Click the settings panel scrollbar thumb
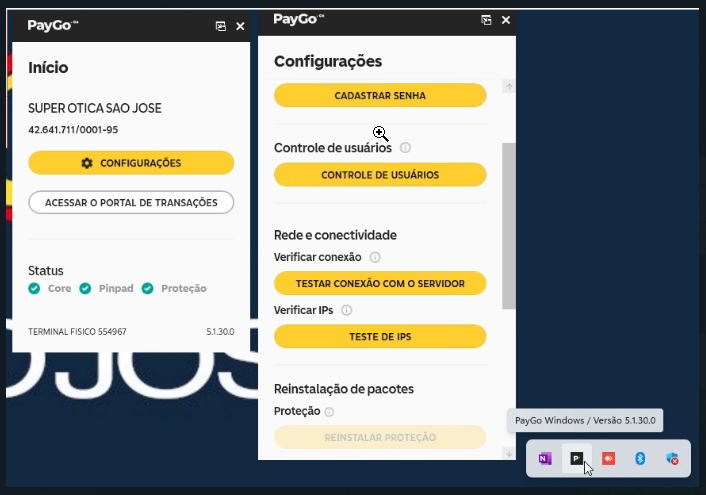Screen dimensions: 706x495 pos(508,225)
